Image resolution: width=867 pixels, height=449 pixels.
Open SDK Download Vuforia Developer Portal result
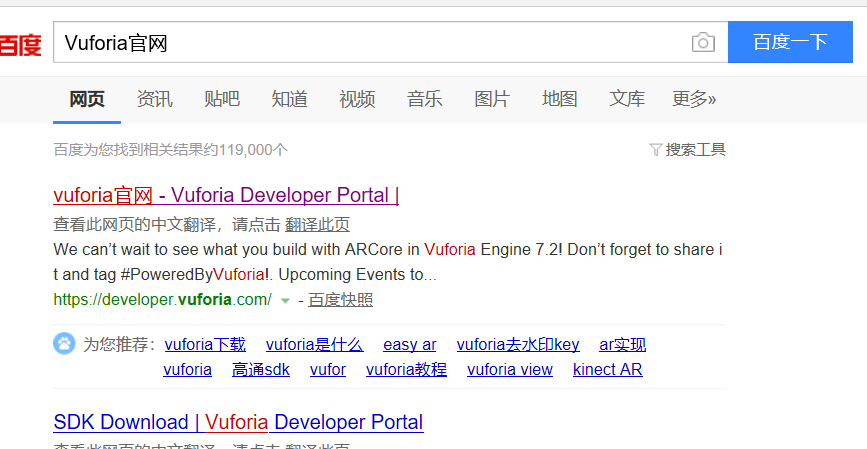(x=238, y=422)
